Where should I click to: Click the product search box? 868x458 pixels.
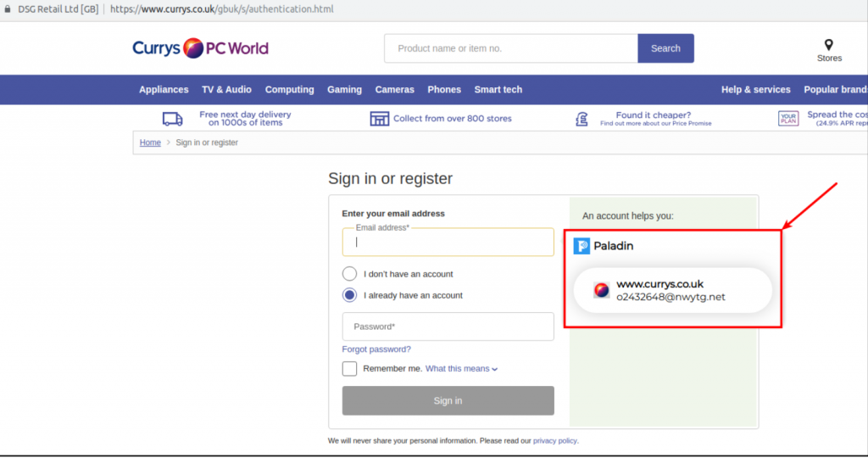[511, 48]
